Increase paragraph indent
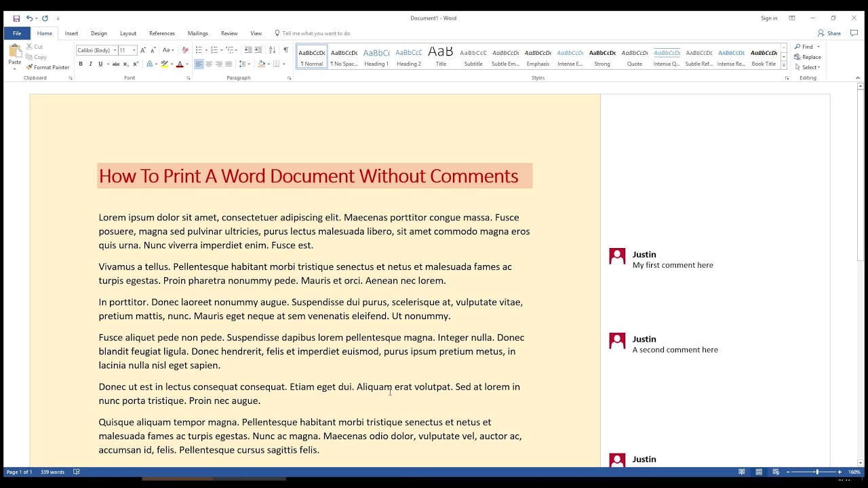 pyautogui.click(x=258, y=50)
